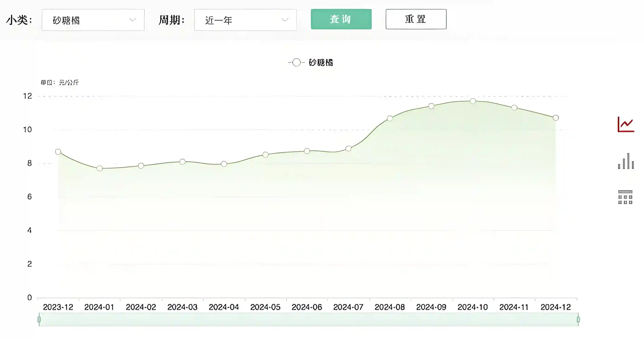Click the 2024-07 data point marker
The image size is (644, 338).
(x=348, y=149)
